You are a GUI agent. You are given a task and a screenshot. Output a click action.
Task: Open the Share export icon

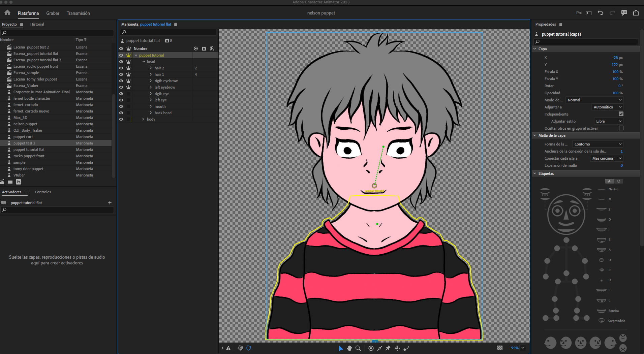click(x=636, y=13)
